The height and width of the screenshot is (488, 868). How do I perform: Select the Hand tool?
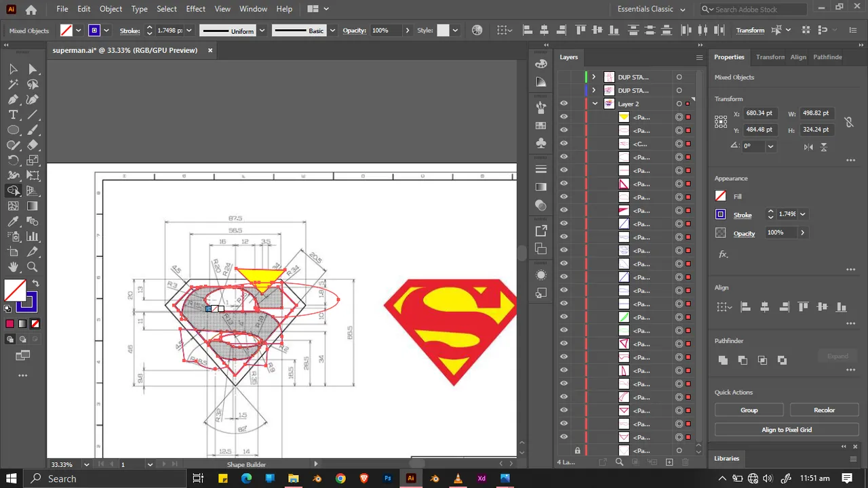[x=13, y=267]
